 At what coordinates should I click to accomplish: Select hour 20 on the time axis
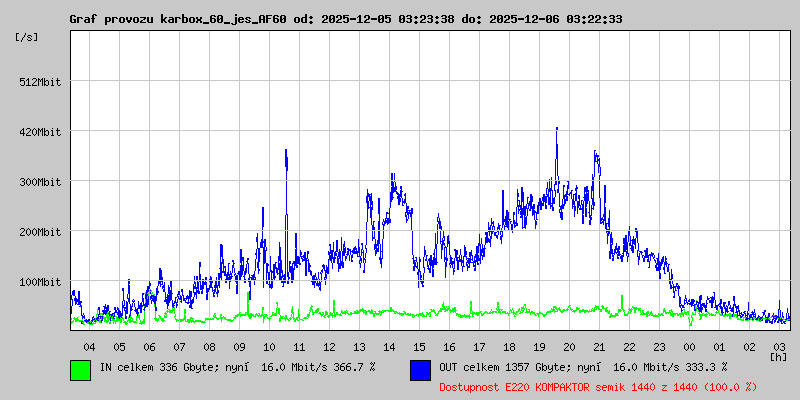[569, 346]
